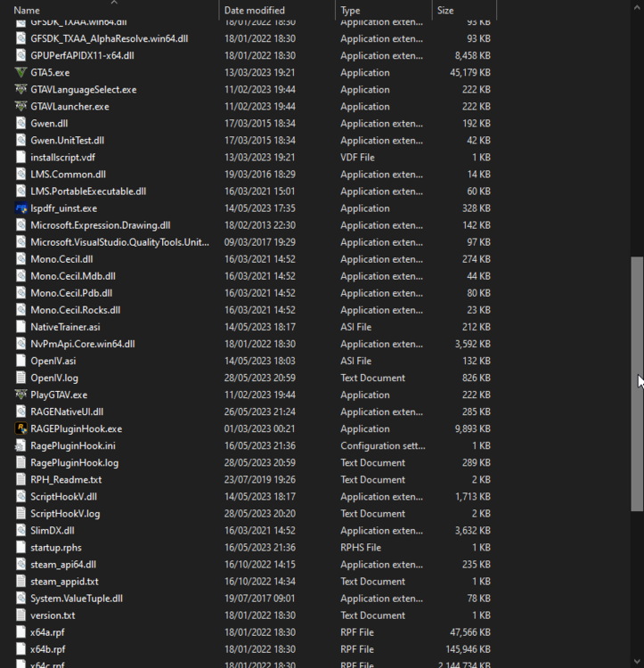The height and width of the screenshot is (668, 644).
Task: Click the installscript.vdf file icon
Action: (x=20, y=157)
